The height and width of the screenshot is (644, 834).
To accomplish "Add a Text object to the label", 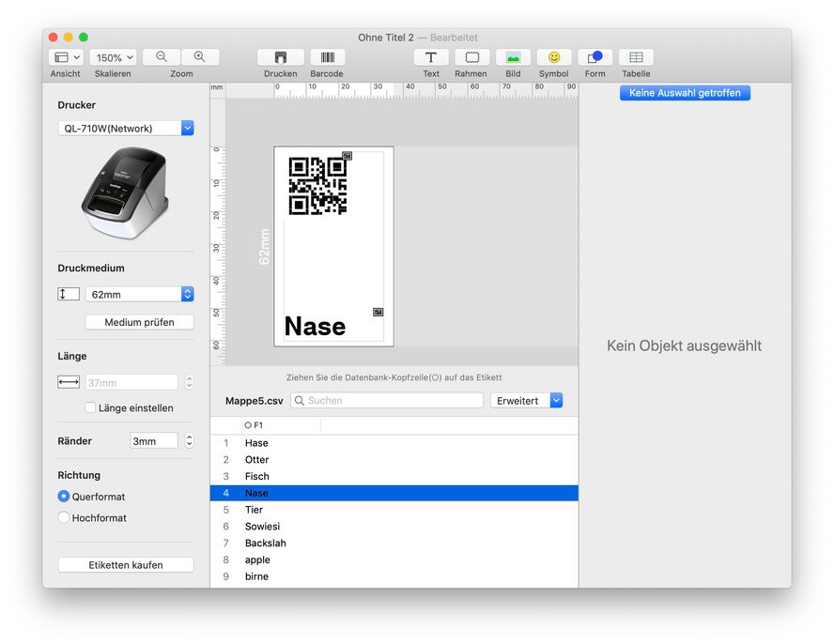I will click(431, 57).
